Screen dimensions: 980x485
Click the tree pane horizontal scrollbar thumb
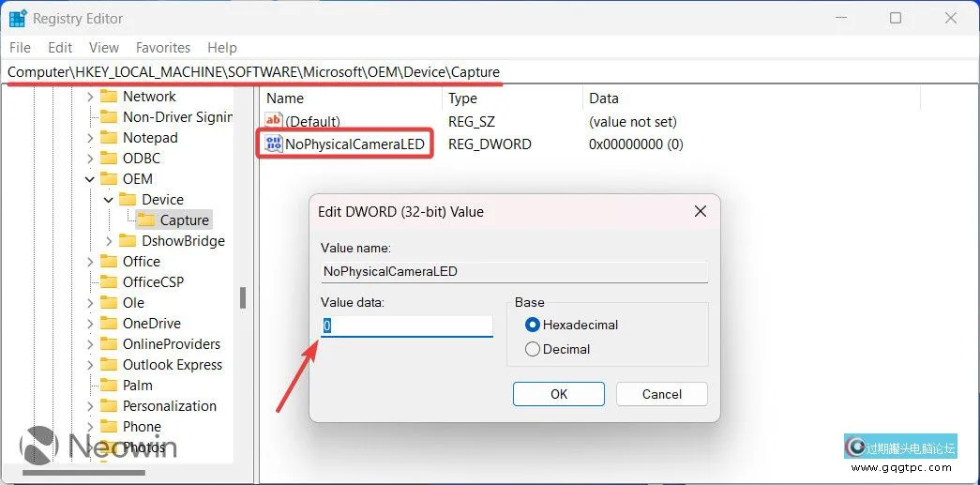tap(85, 473)
